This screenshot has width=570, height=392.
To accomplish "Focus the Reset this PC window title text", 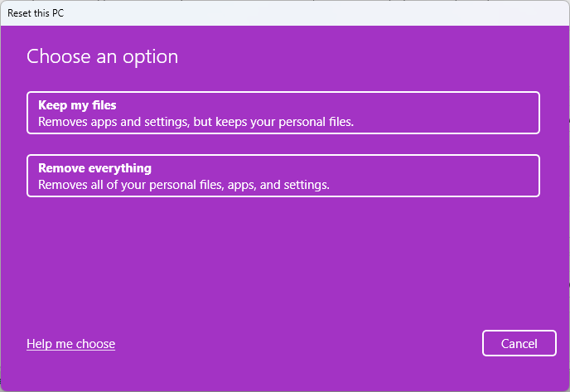I will point(36,12).
